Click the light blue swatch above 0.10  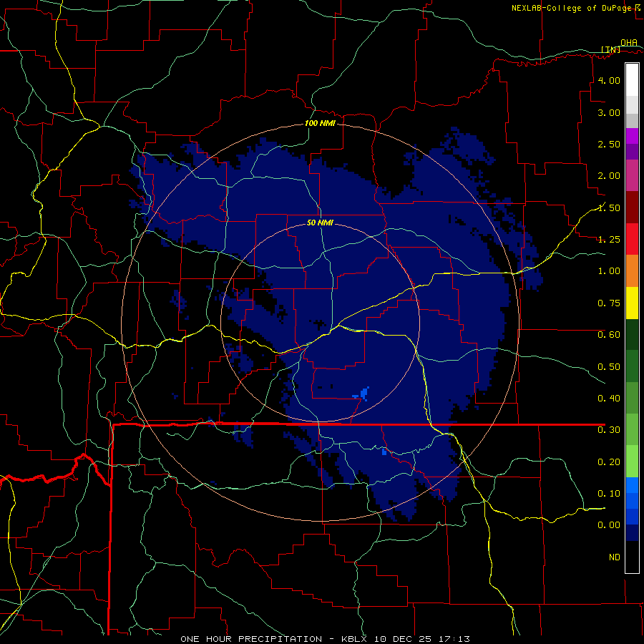click(x=632, y=484)
